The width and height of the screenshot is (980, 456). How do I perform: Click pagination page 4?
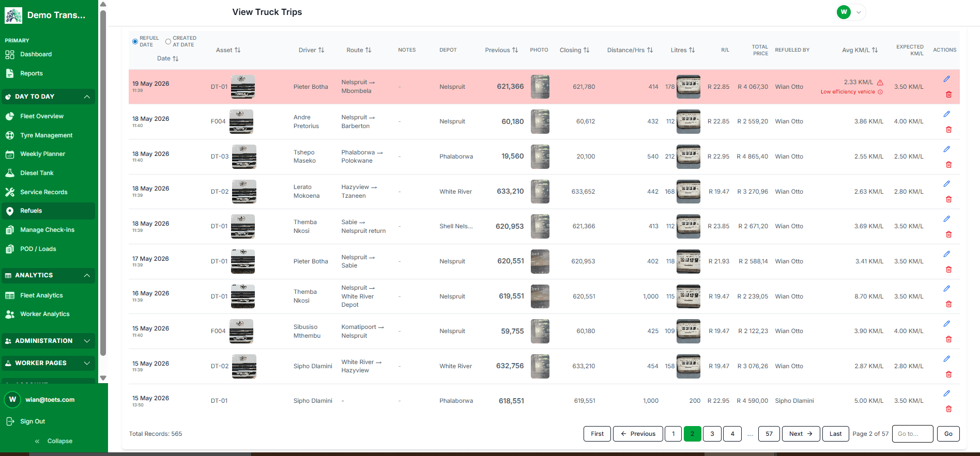tap(732, 434)
